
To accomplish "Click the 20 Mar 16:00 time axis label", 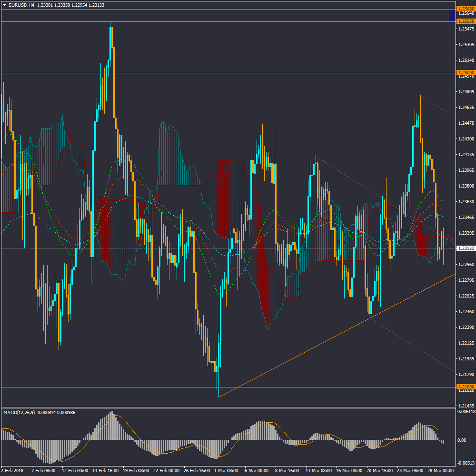I will tap(379, 470).
